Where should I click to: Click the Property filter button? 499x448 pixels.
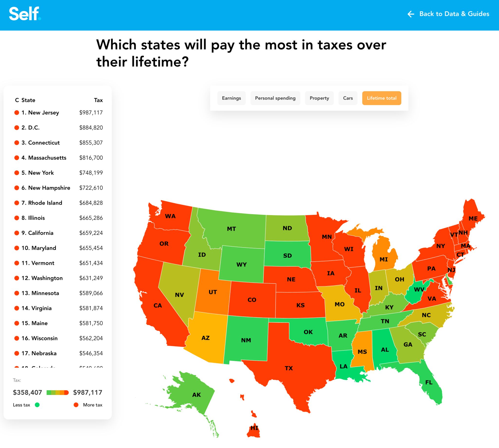(x=319, y=98)
